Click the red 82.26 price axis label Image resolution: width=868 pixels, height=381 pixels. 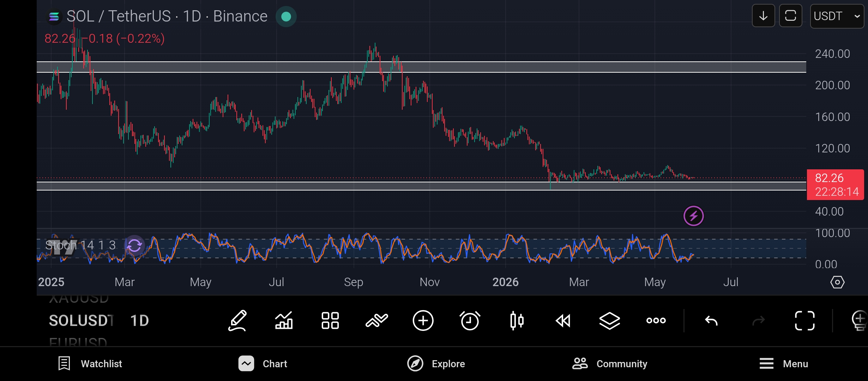click(x=835, y=185)
